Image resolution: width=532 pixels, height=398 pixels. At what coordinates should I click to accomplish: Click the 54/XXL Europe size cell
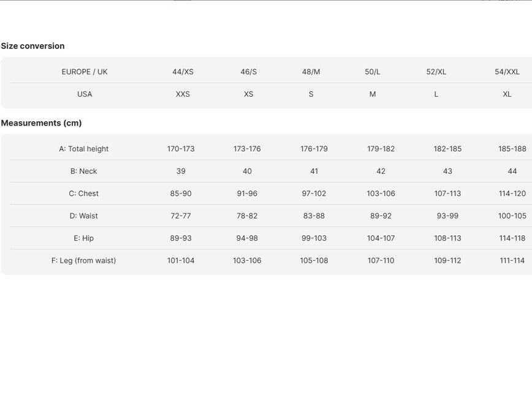(x=507, y=72)
